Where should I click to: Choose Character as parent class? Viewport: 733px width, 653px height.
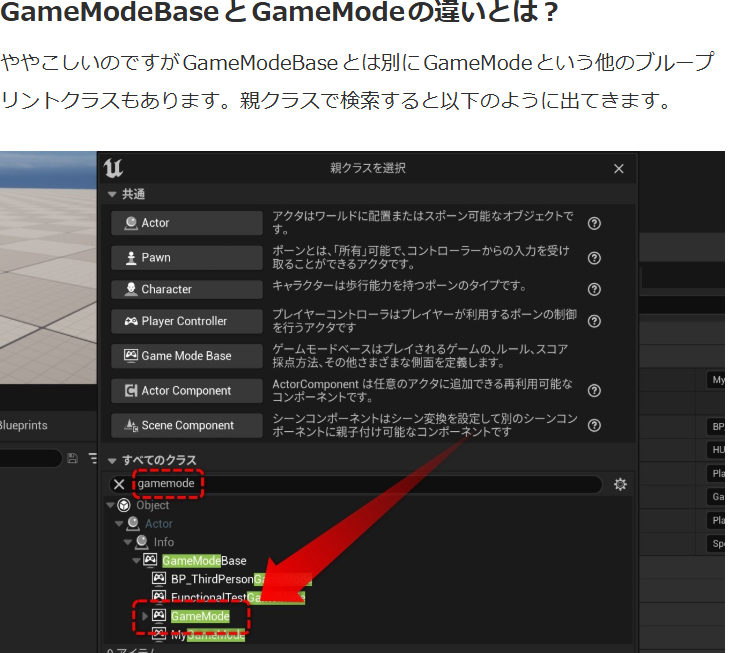point(187,289)
